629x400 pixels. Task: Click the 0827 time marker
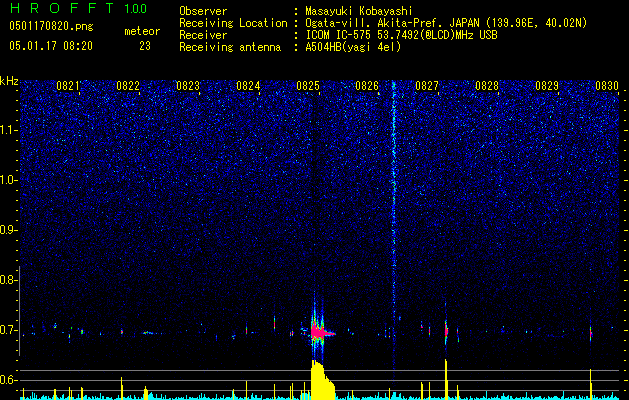pyautogui.click(x=427, y=86)
